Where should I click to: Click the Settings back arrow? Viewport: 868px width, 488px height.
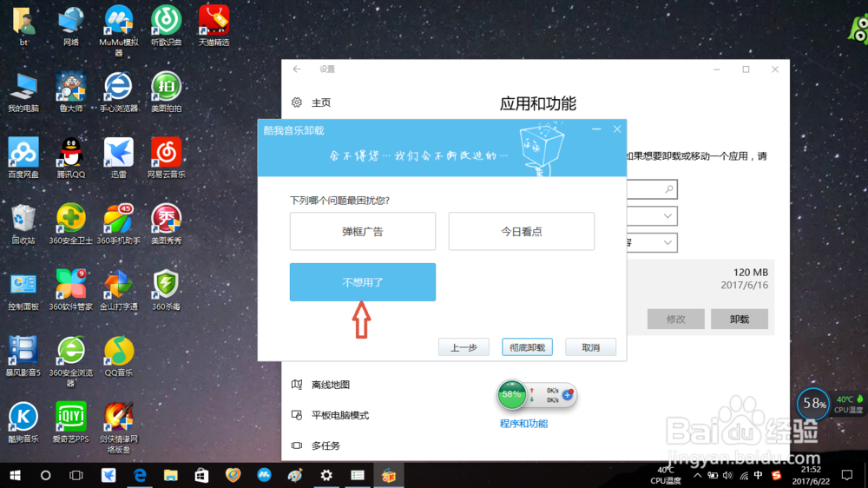(x=297, y=69)
